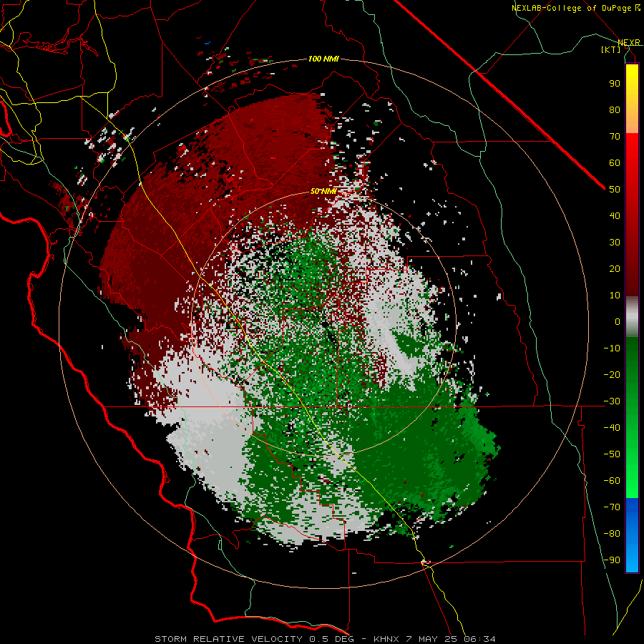Click the -10 value on velocity scale
This screenshot has height=644, width=644.
(612, 348)
